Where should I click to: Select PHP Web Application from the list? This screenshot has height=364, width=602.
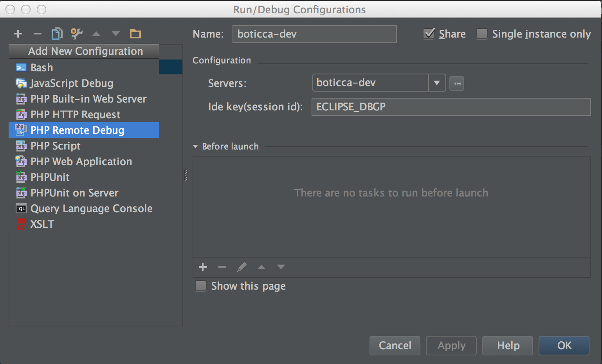[81, 162]
